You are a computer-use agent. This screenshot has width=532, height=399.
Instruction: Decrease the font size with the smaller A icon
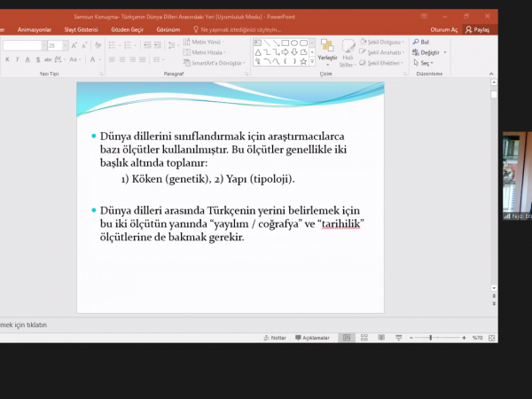pos(85,45)
